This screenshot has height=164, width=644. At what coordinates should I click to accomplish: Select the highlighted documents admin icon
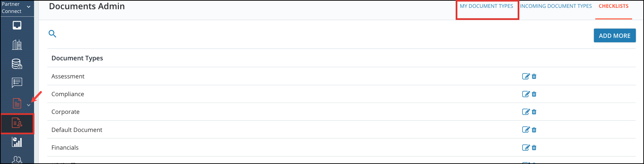point(17,123)
